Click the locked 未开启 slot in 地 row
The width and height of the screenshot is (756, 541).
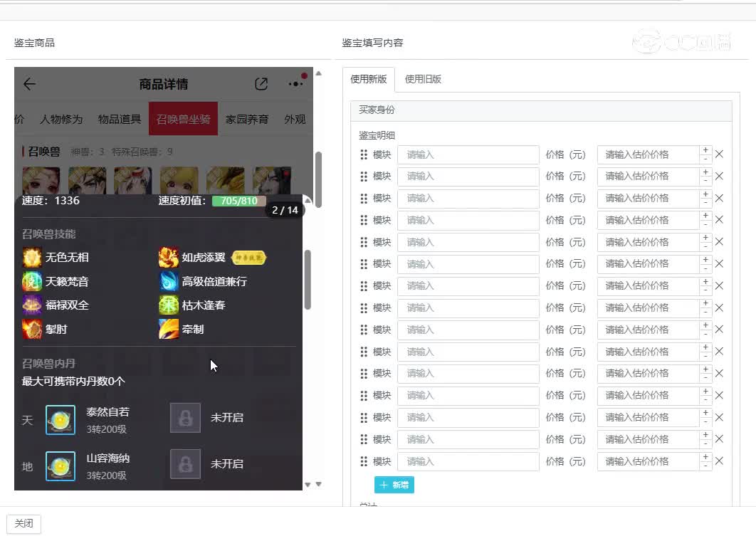coord(186,464)
